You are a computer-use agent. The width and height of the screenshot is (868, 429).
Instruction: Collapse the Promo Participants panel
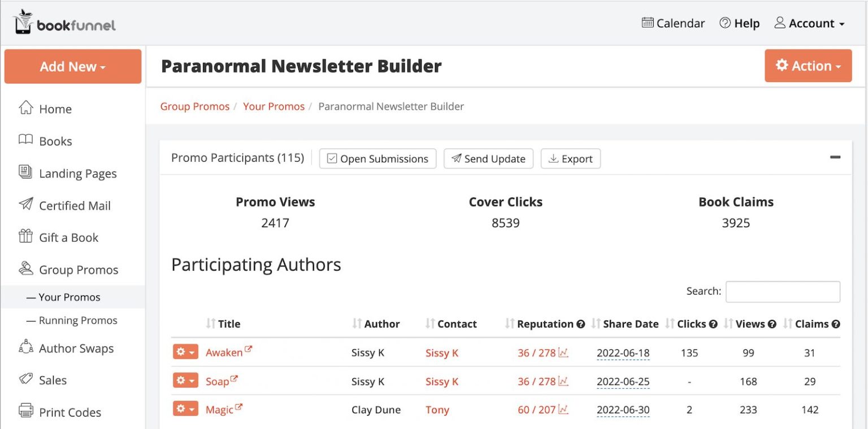pyautogui.click(x=835, y=158)
